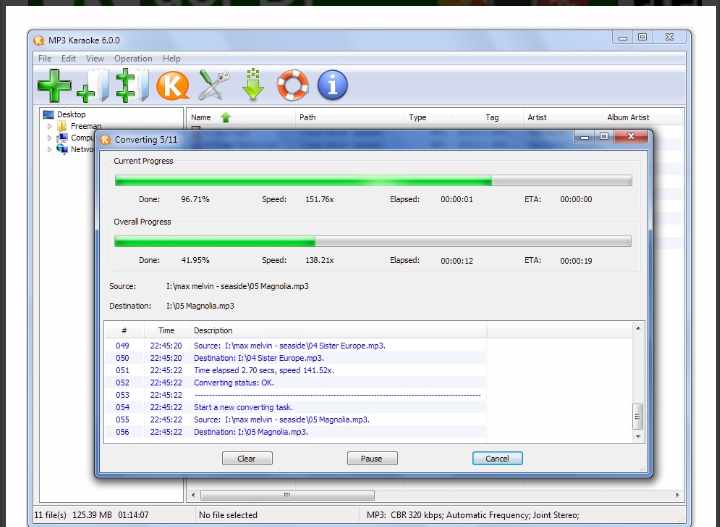The height and width of the screenshot is (527, 720).
Task: Open the Edit menu
Action: 68,59
